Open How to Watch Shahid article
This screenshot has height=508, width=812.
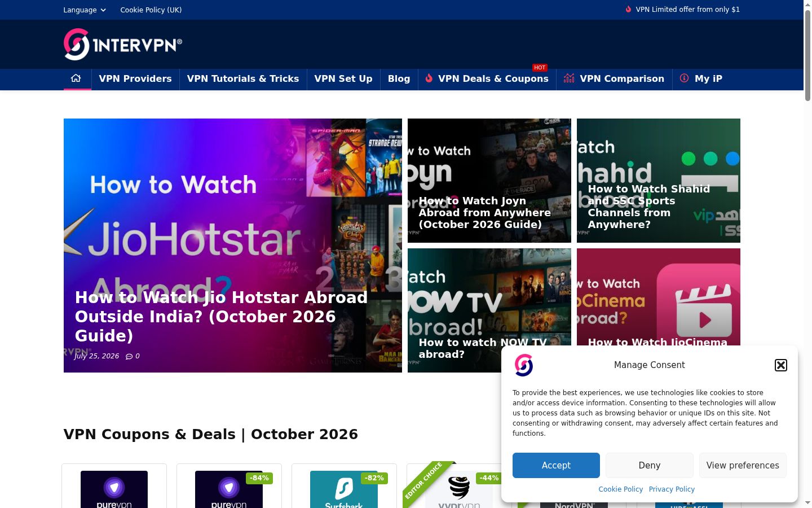point(659,181)
